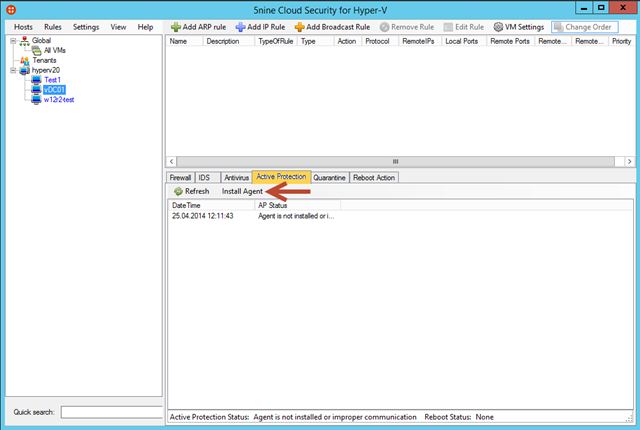Click the Tenants people icon
This screenshot has height=430, width=640.
(24, 60)
